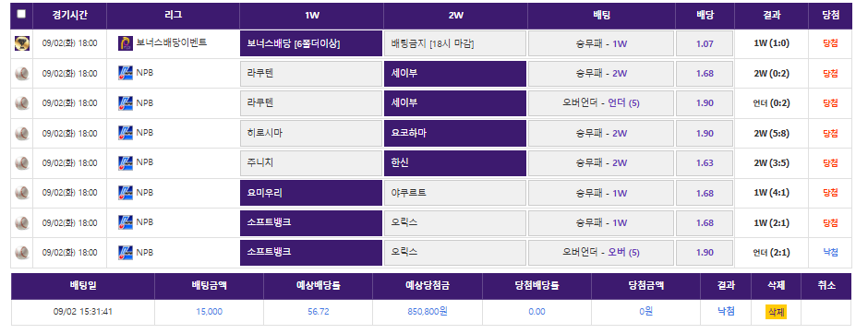Toggle the select-all checkbox in header

pyautogui.click(x=21, y=15)
